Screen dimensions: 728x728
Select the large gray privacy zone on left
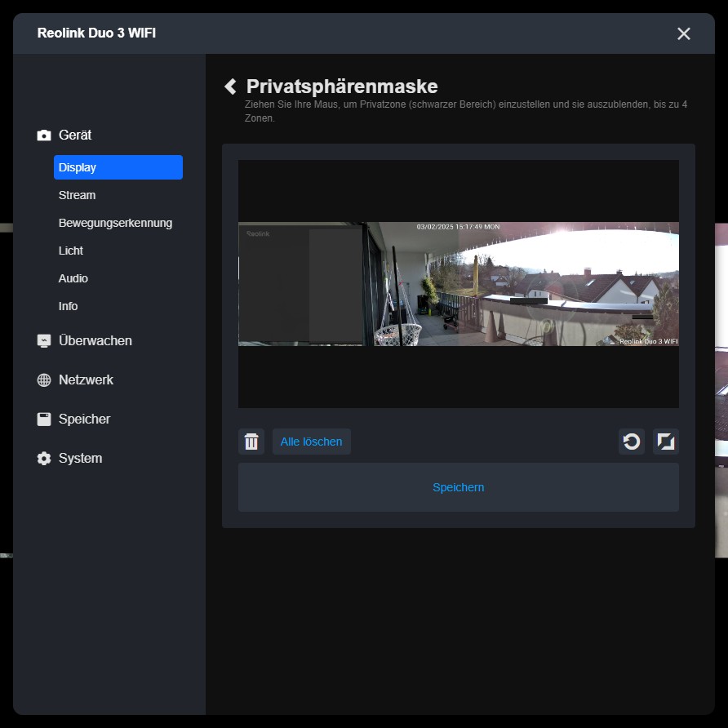[x=273, y=286]
